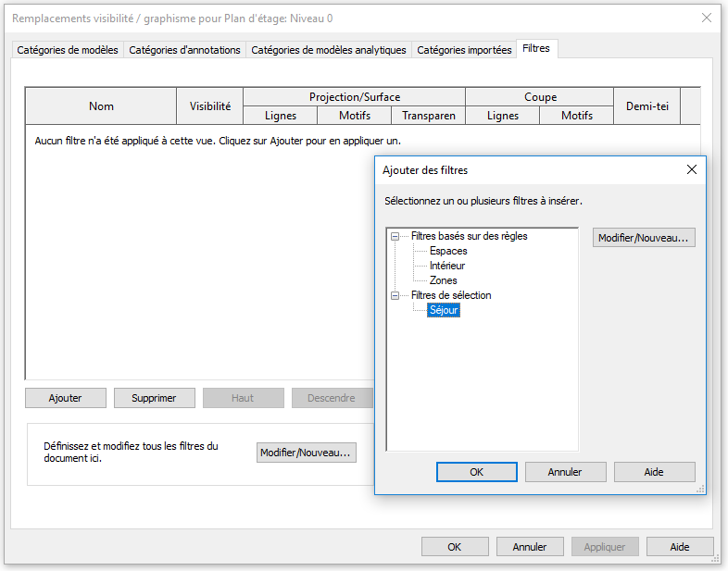
Task: Click the Ajouter button below the table
Action: pyautogui.click(x=65, y=398)
